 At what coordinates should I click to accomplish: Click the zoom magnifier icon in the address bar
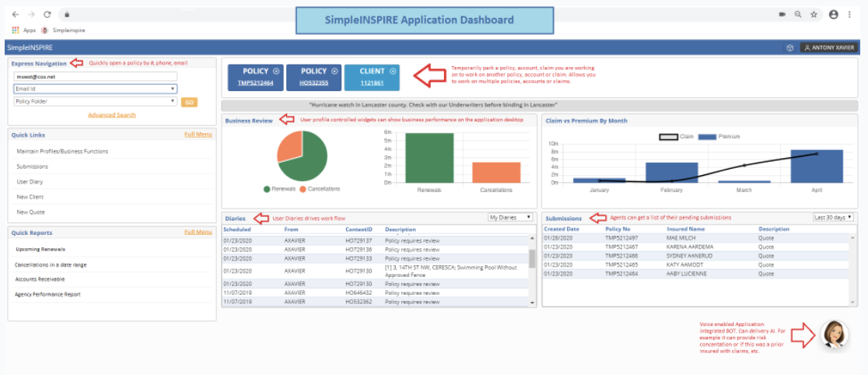click(798, 15)
